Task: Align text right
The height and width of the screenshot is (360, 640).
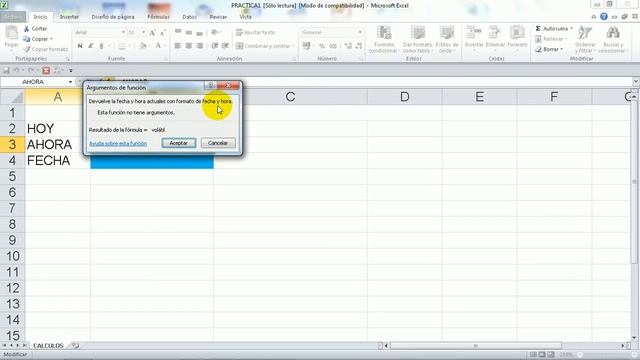Action: (199, 46)
